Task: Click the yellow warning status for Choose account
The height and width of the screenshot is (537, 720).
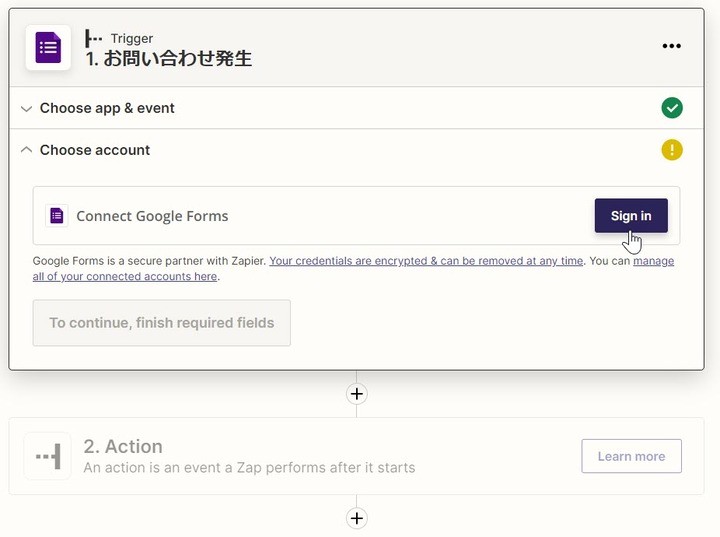Action: 672,150
